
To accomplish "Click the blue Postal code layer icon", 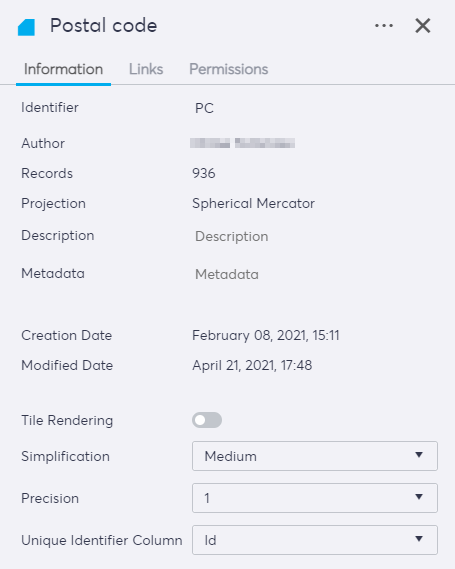I will click(26, 28).
